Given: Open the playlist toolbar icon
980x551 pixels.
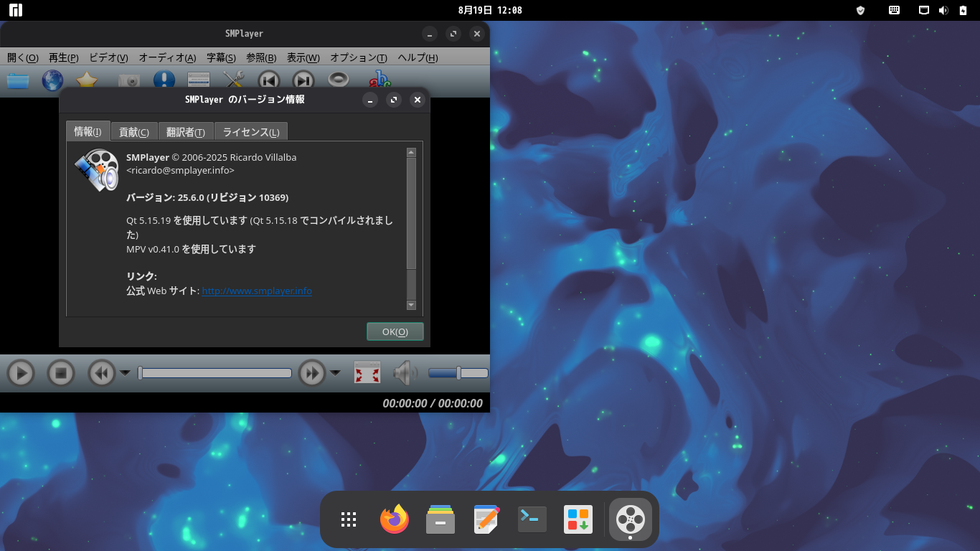Looking at the screenshot, I should click(199, 80).
